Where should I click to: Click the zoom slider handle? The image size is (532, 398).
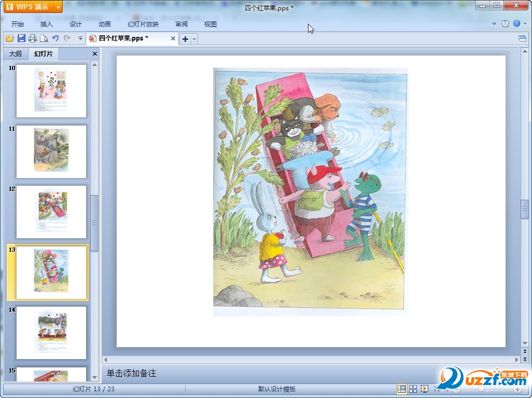481,389
